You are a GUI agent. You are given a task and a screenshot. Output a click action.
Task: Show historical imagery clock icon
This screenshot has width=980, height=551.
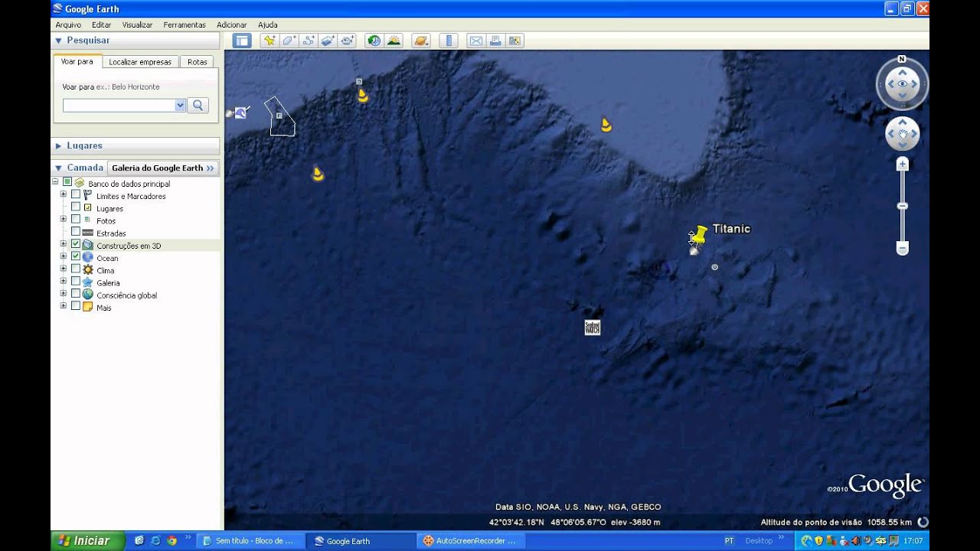coord(374,41)
